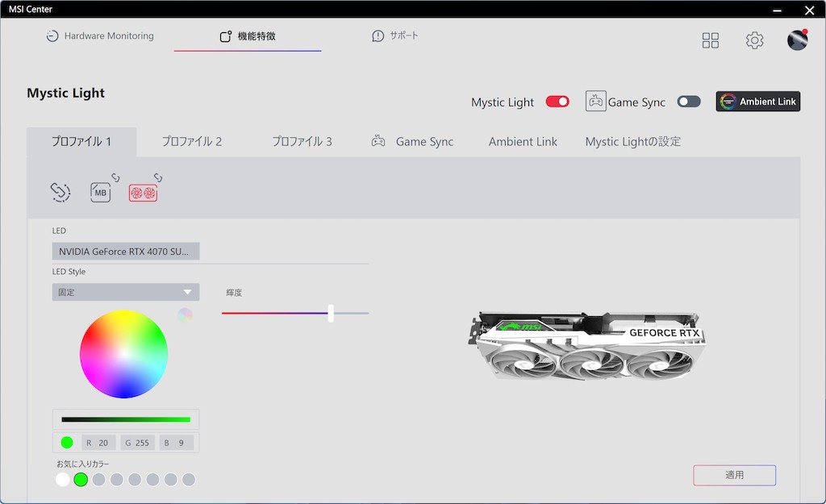
Task: Switch to the Hardware Monitoring tab
Action: point(100,35)
